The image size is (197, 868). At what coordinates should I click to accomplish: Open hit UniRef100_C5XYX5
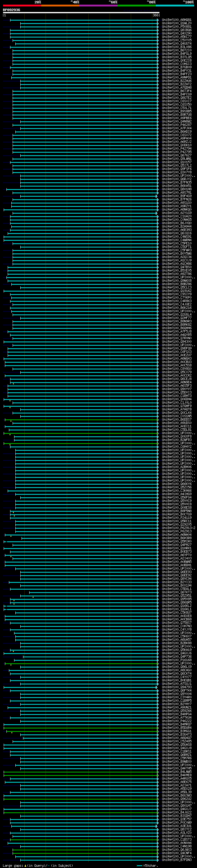pyautogui.click(x=177, y=40)
